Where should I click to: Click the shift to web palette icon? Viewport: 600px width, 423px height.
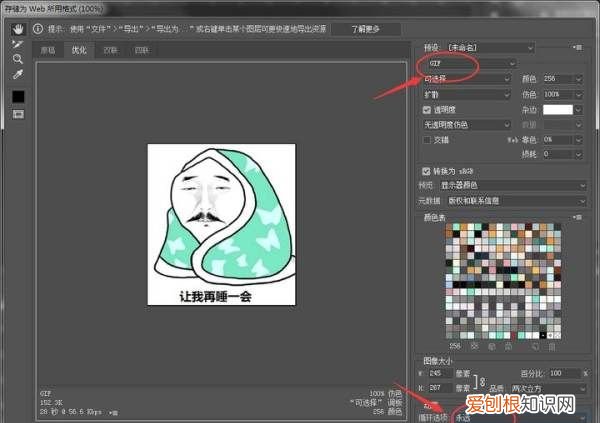[492, 347]
